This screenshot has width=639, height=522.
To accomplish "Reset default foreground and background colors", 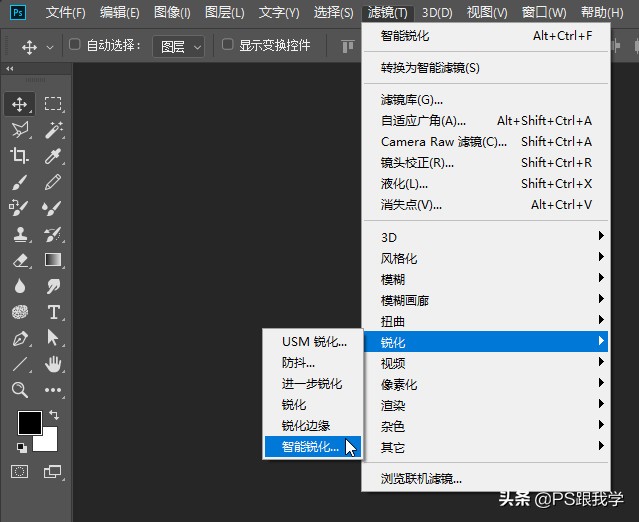I will pos(22,447).
